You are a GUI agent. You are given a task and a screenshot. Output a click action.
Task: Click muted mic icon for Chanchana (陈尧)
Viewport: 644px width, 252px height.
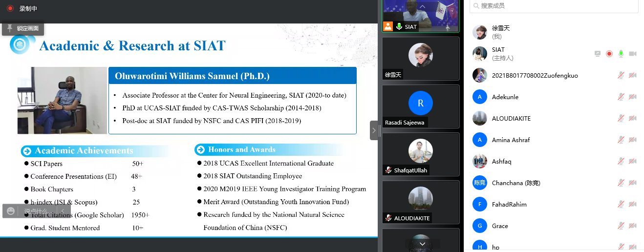(x=621, y=183)
